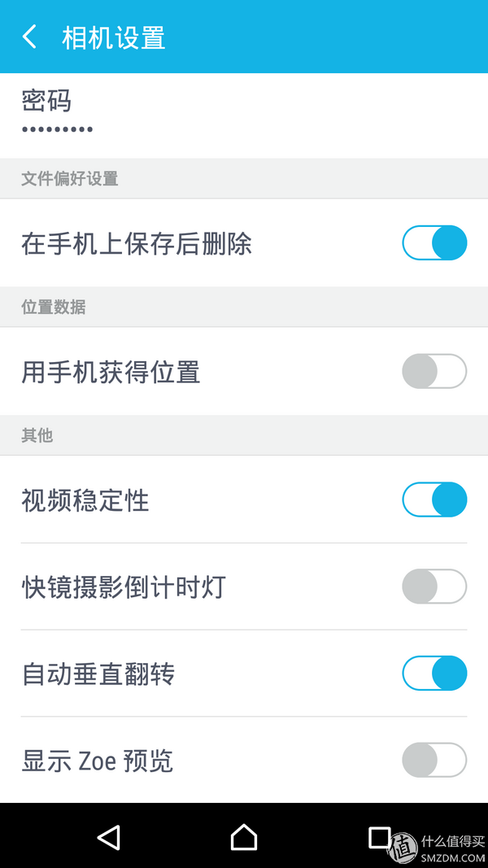Tap the back arrow in header

pos(30,37)
